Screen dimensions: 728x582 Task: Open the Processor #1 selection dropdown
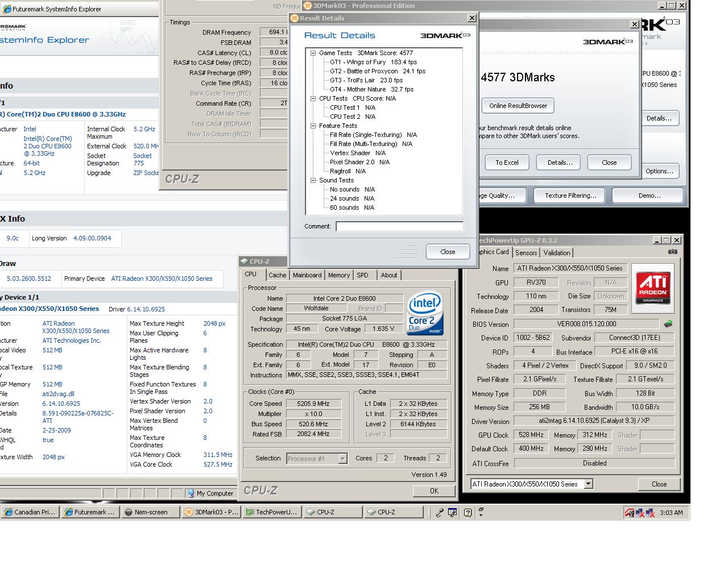click(342, 459)
